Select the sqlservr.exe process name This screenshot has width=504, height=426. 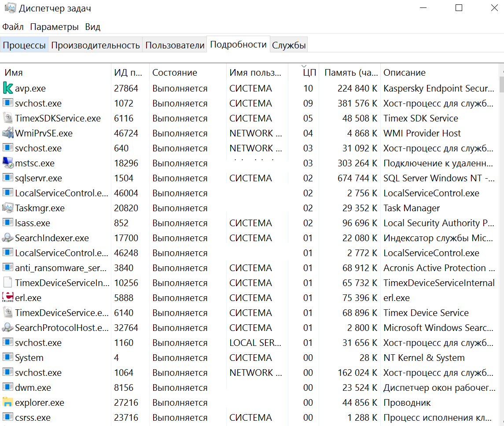(39, 178)
